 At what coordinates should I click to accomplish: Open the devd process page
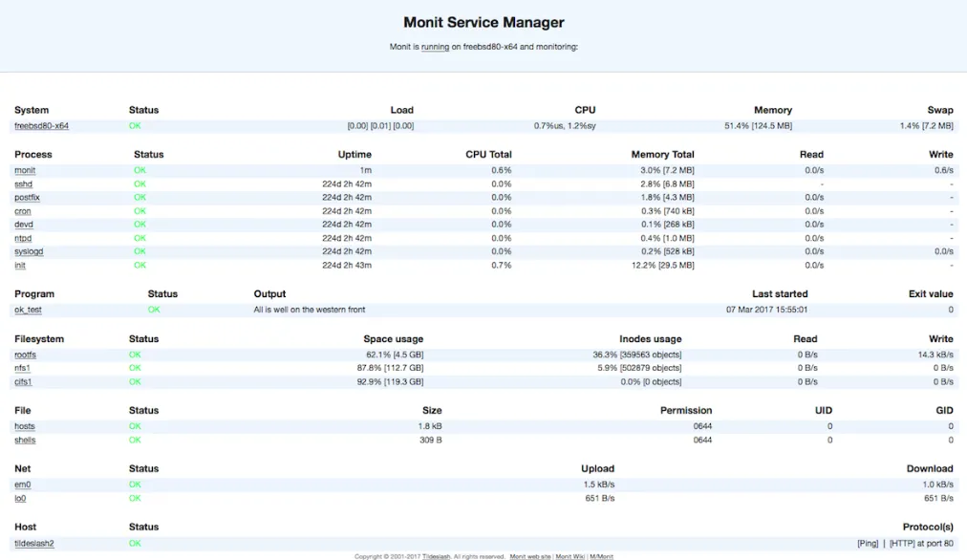24,225
